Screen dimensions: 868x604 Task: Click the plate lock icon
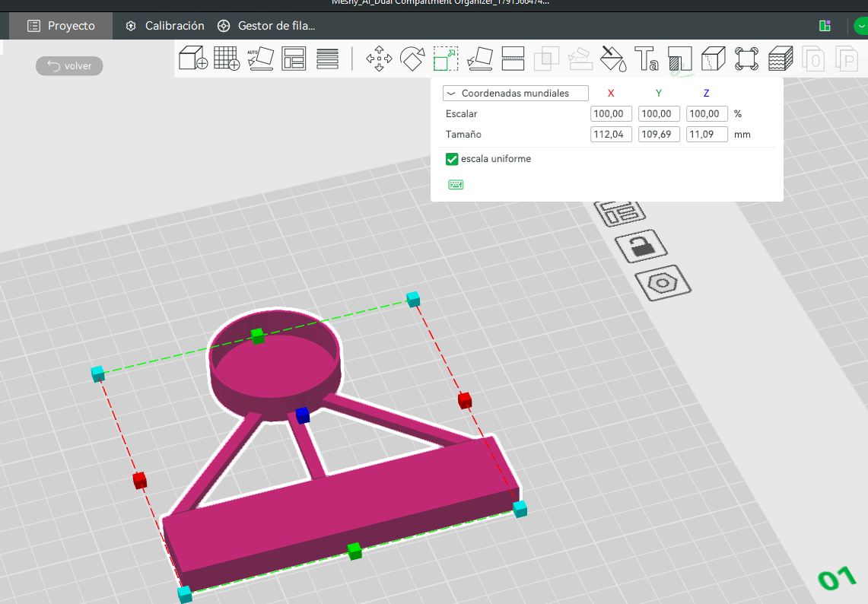[x=641, y=245]
